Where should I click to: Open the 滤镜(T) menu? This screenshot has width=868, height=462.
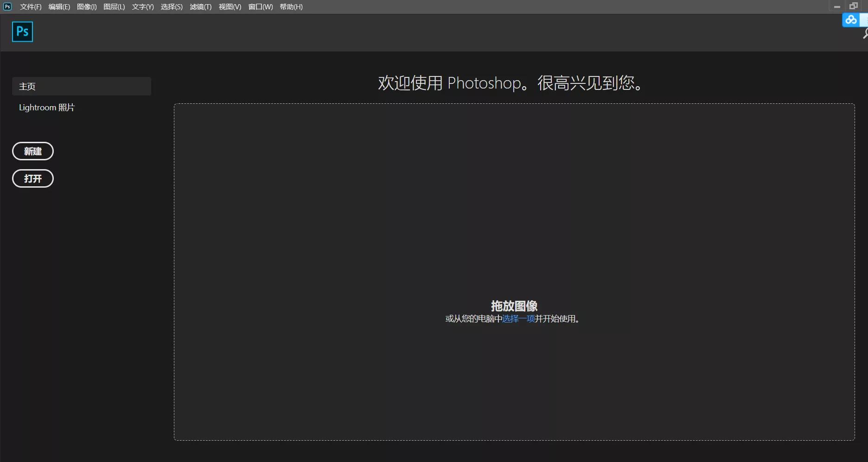pos(201,7)
